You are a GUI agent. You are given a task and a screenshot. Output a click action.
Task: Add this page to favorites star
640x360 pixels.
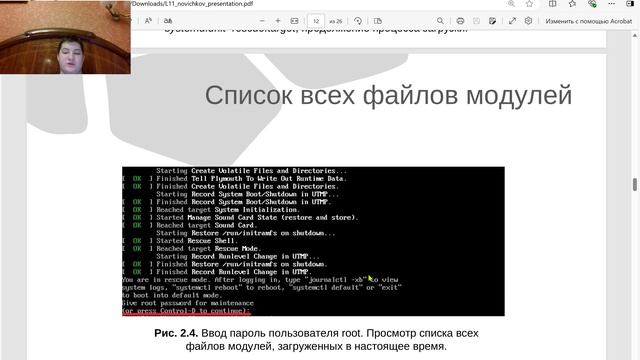529,4
